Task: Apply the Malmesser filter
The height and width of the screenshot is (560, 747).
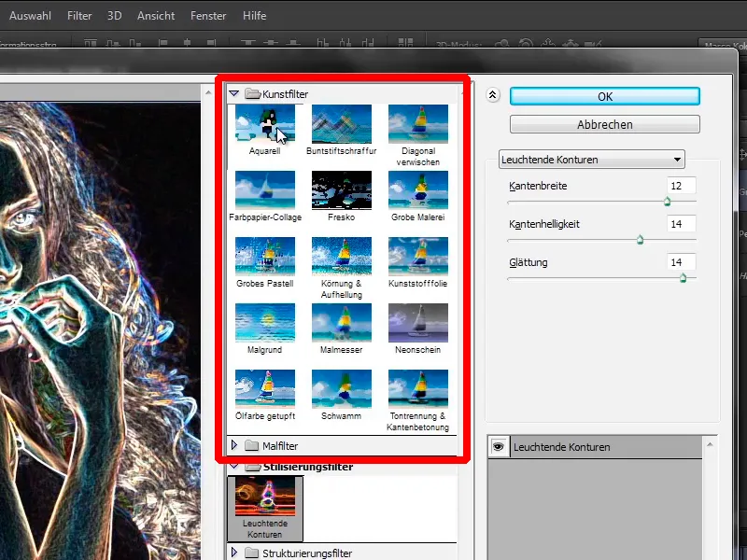Action: [342, 323]
